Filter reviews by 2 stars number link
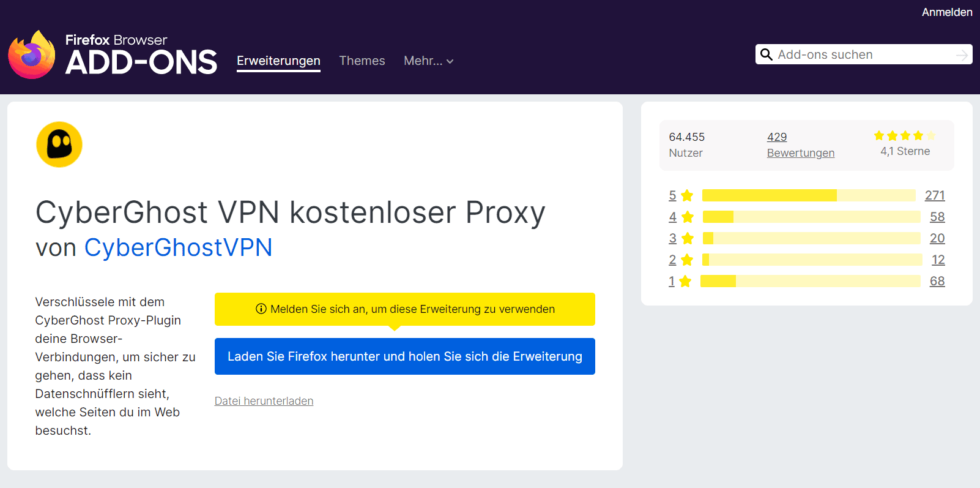The height and width of the screenshot is (488, 980). [672, 260]
